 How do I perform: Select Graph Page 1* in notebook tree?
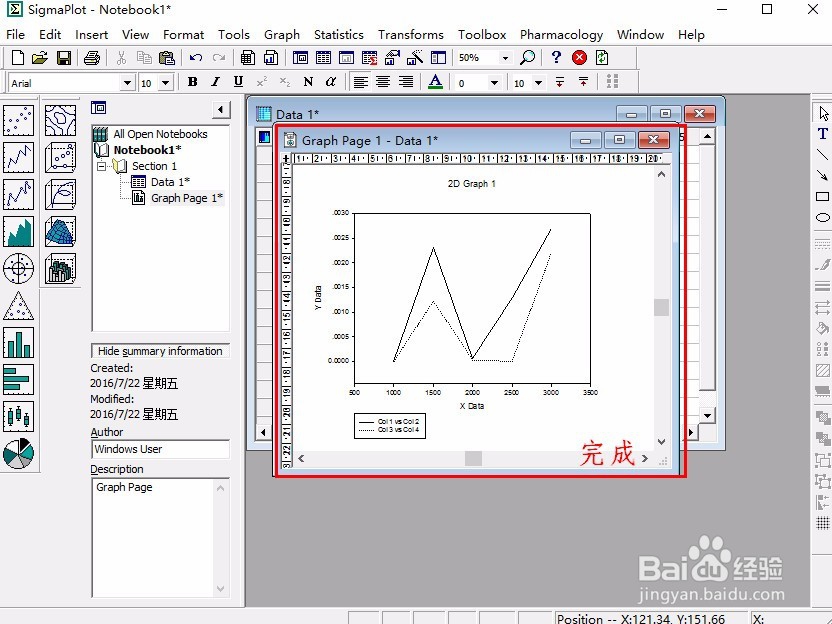(187, 198)
